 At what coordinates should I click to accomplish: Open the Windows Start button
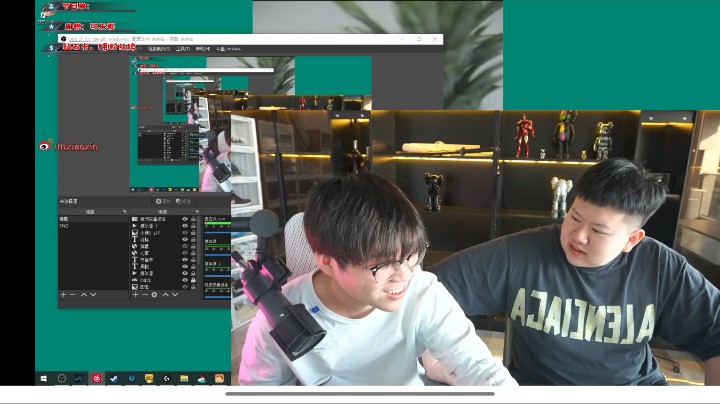pyautogui.click(x=44, y=379)
